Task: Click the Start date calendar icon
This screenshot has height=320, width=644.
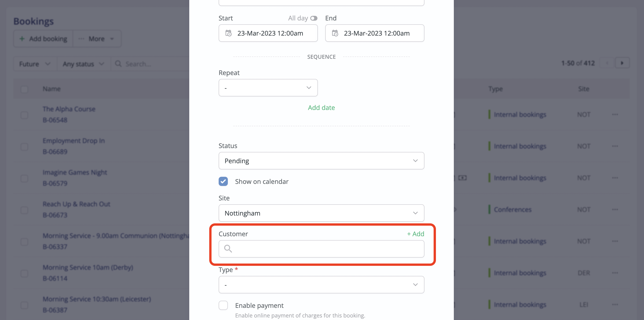Action: [228, 33]
